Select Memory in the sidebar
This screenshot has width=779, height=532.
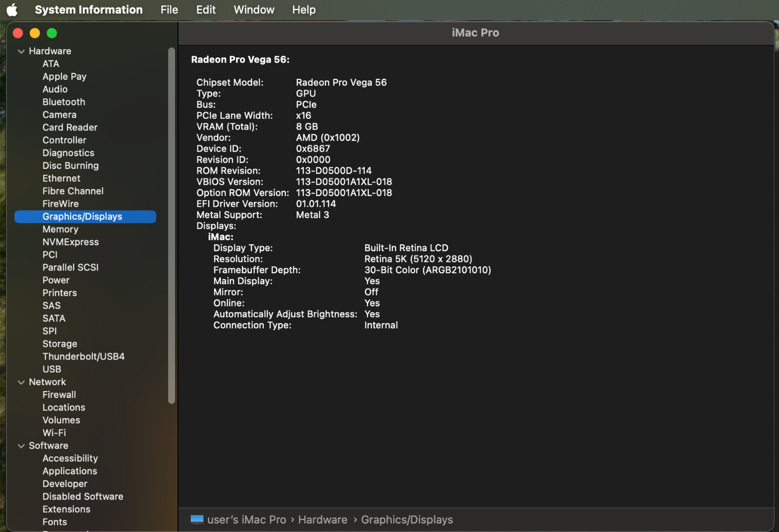tap(60, 230)
